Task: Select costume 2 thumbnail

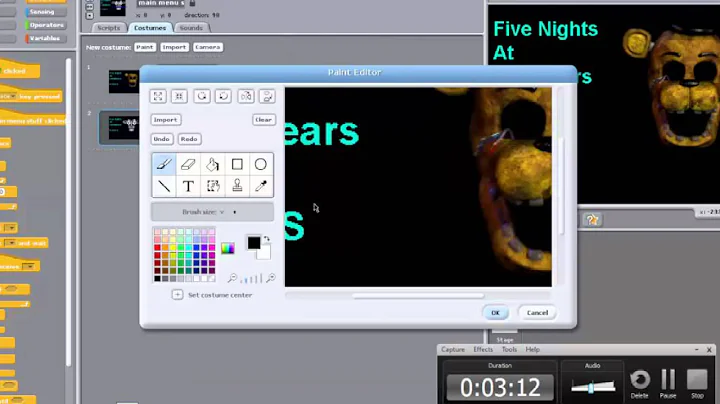Action: [x=123, y=127]
